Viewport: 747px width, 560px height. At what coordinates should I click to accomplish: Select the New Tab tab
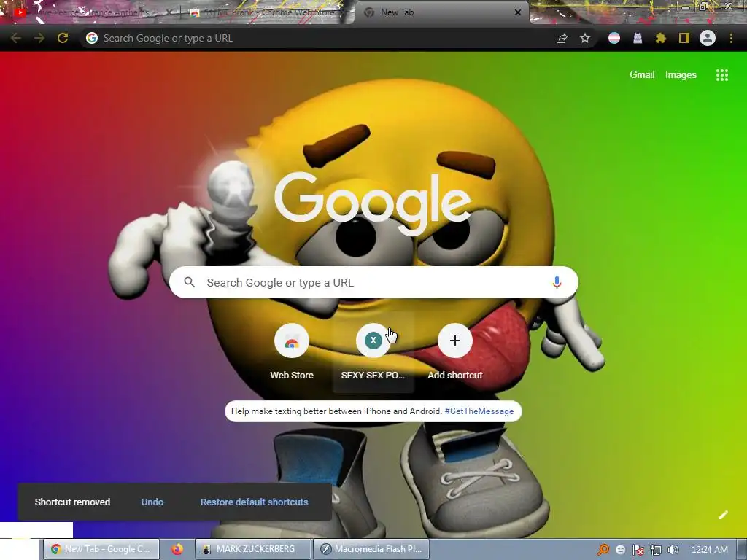(x=441, y=12)
